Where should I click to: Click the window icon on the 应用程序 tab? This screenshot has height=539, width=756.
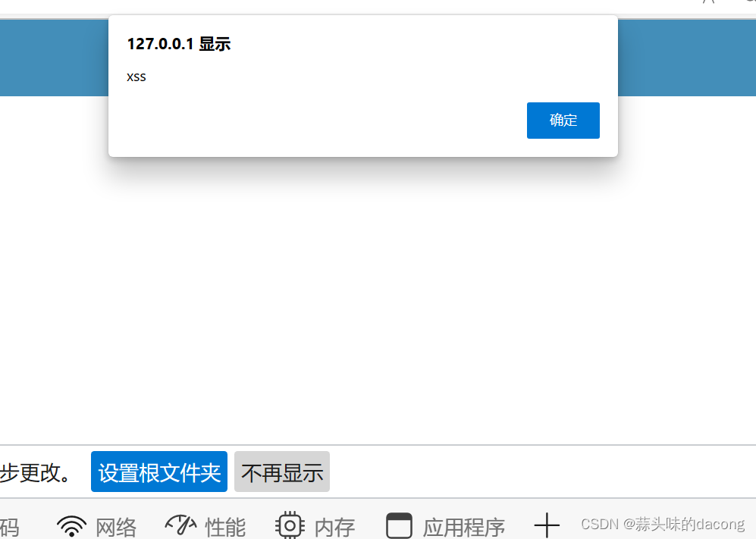coord(400,524)
